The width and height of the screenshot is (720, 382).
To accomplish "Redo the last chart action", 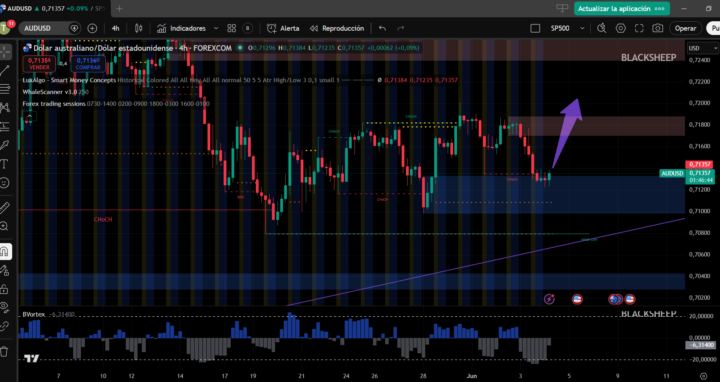I will point(401,28).
